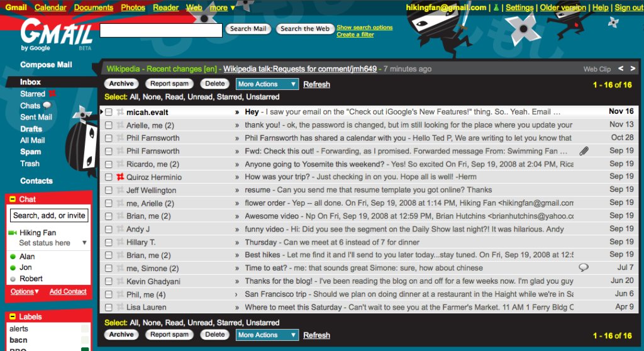Screen dimensions: 644x351
Task: Unstar the Quiroz Herminio email
Action: click(120, 177)
